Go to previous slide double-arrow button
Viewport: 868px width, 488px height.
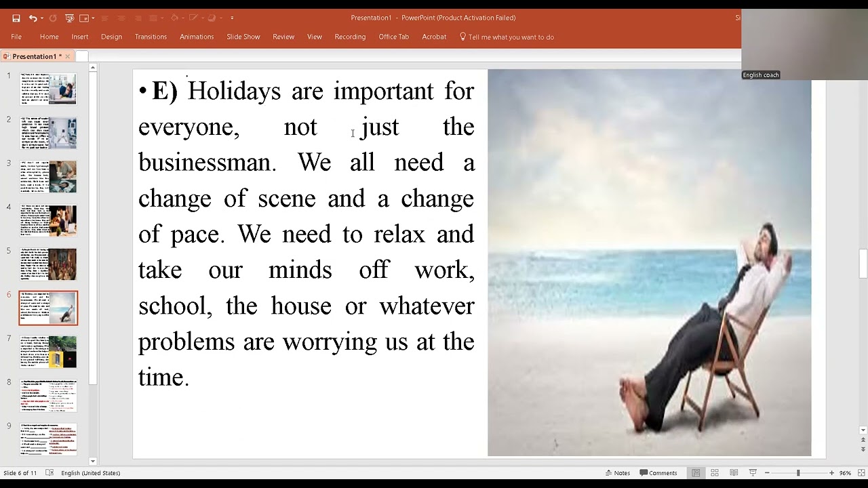click(x=863, y=441)
